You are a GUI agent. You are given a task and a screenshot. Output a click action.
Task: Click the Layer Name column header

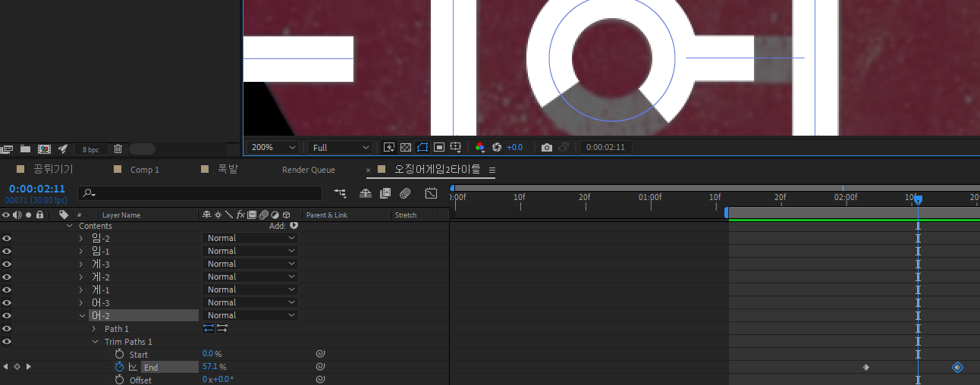121,215
